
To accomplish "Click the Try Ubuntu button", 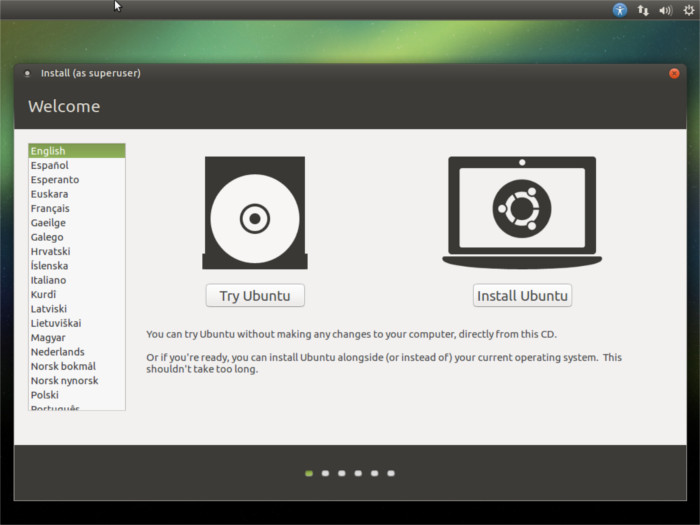I will (x=255, y=296).
